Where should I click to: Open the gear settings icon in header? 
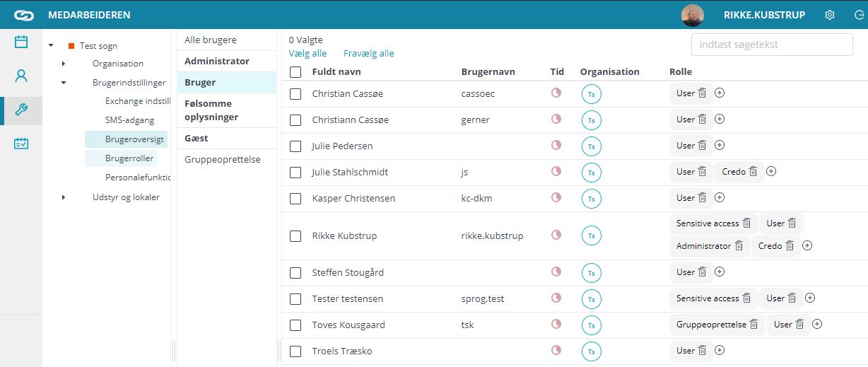coord(830,15)
